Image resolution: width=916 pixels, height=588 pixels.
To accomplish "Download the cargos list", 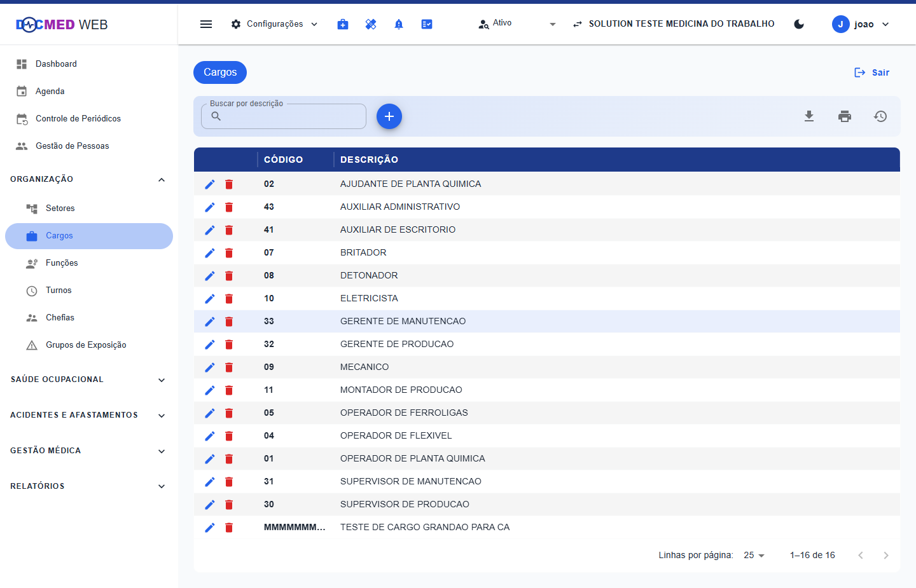I will [x=809, y=116].
